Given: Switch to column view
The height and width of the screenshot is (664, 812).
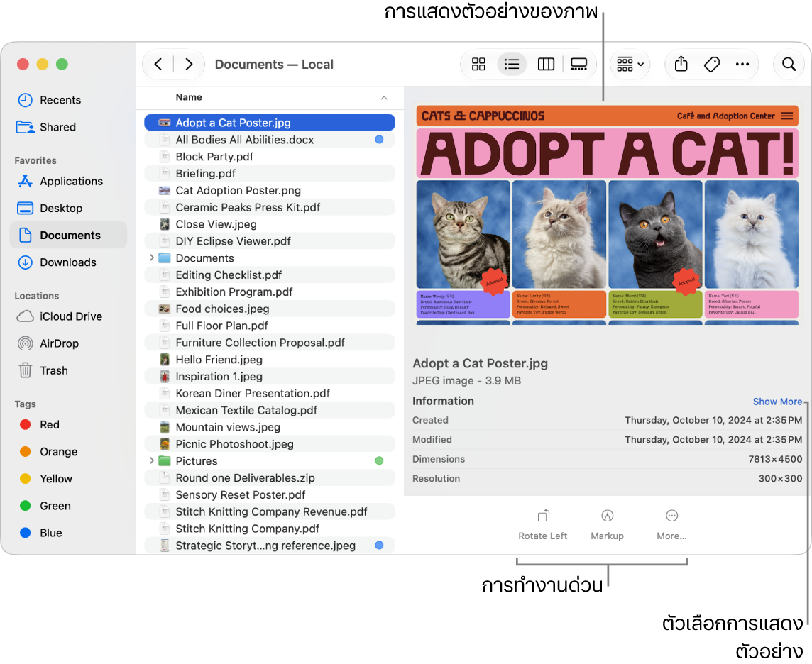Looking at the screenshot, I should (x=546, y=64).
